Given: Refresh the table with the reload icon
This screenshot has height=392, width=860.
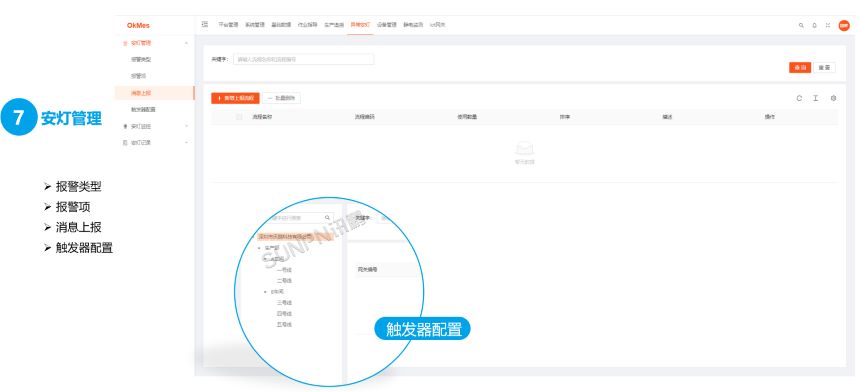Looking at the screenshot, I should click(799, 98).
